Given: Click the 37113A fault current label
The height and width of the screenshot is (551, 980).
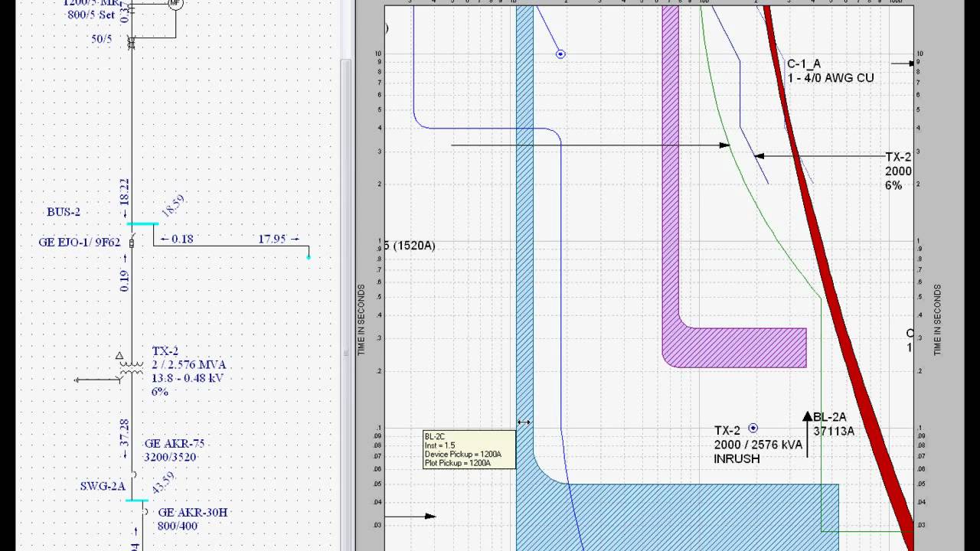Looking at the screenshot, I should tap(834, 431).
